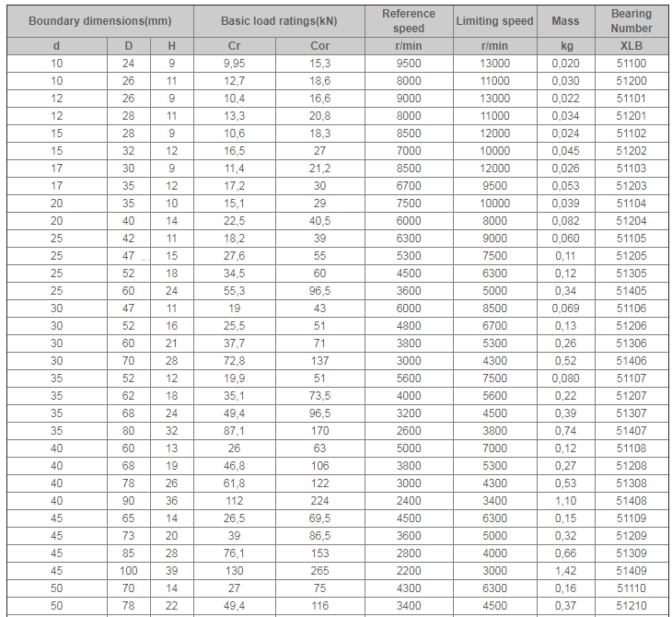672x617 pixels.
Task: Click the Bearing Number column header
Action: tap(631, 21)
